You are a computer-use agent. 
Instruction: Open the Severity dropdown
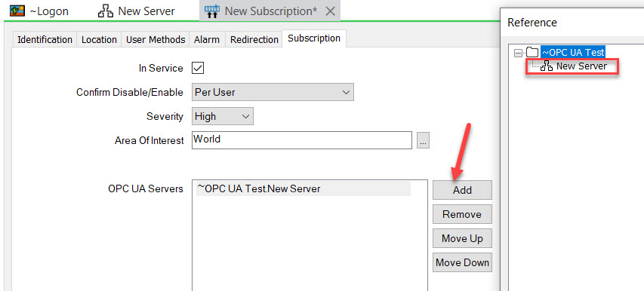click(223, 116)
